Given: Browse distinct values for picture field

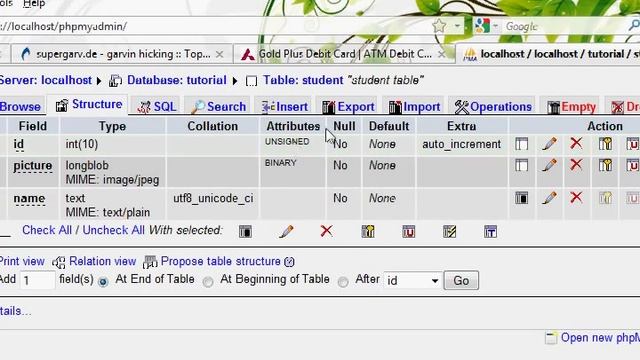Looking at the screenshot, I should click(x=521, y=165).
